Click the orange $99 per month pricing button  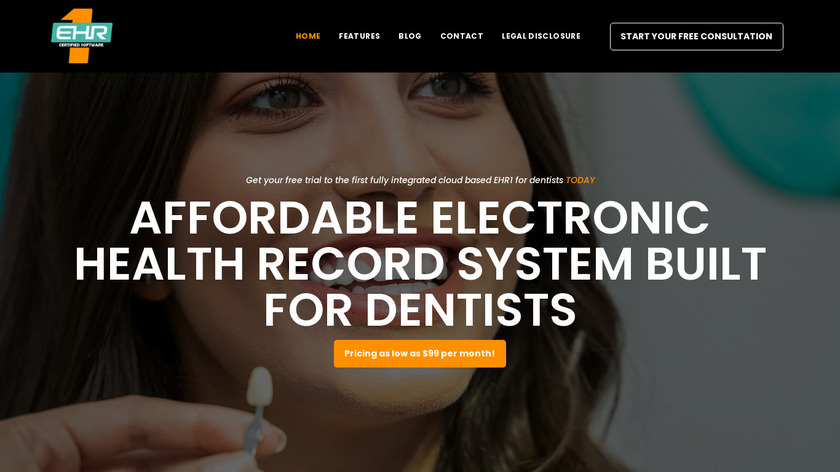coord(419,354)
